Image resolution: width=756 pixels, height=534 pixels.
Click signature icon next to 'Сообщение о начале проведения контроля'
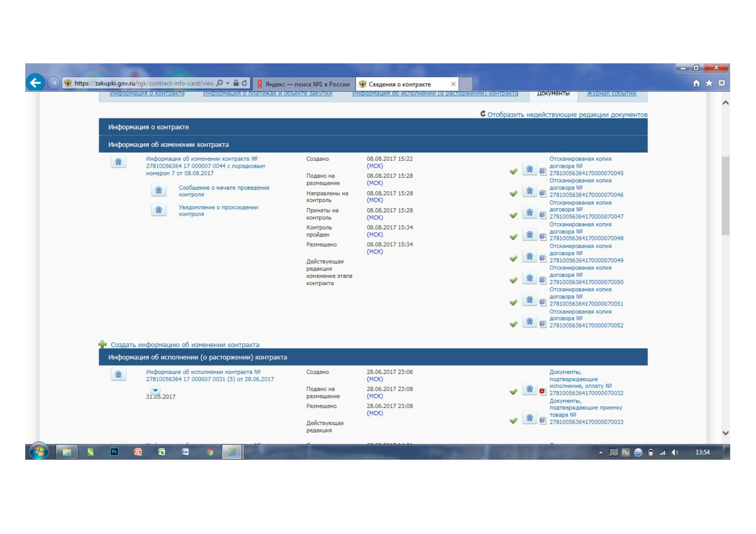point(158,191)
